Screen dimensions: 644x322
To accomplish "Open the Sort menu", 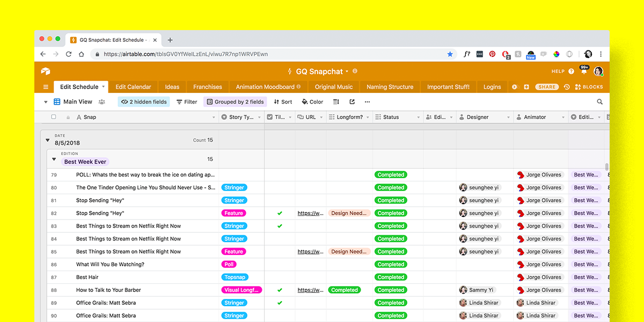I will [283, 102].
